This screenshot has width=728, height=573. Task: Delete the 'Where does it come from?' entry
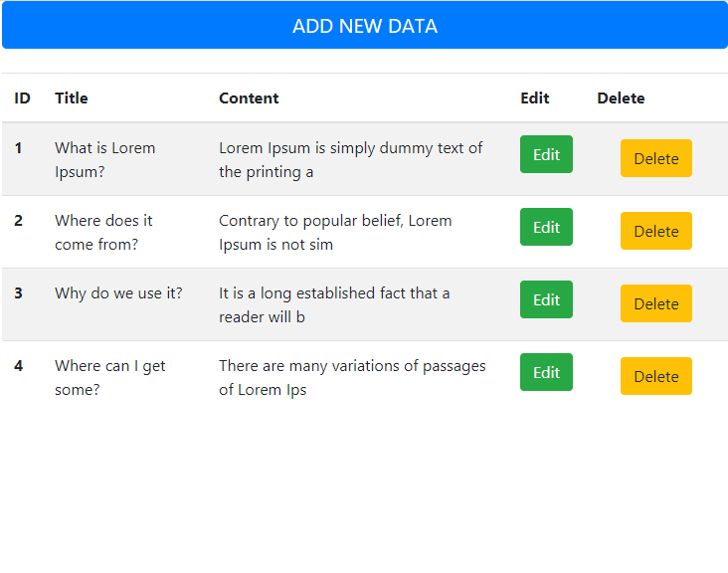point(656,231)
